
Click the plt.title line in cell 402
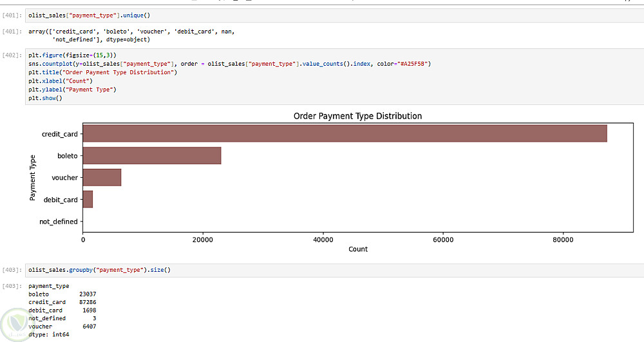(x=102, y=72)
